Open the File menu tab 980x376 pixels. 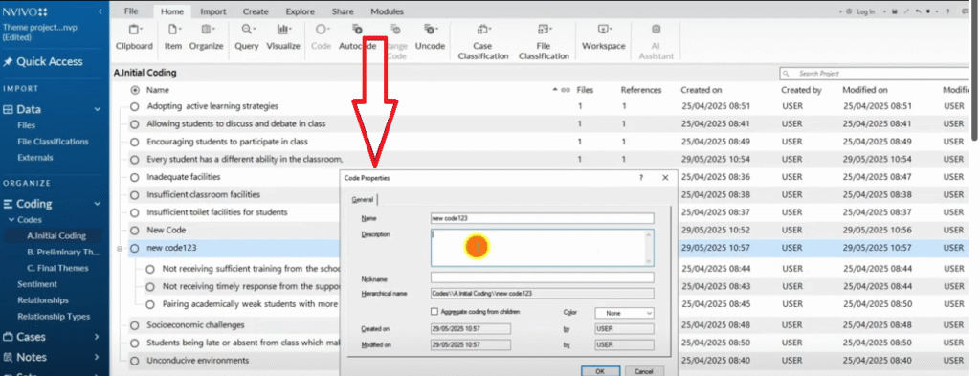click(x=130, y=11)
